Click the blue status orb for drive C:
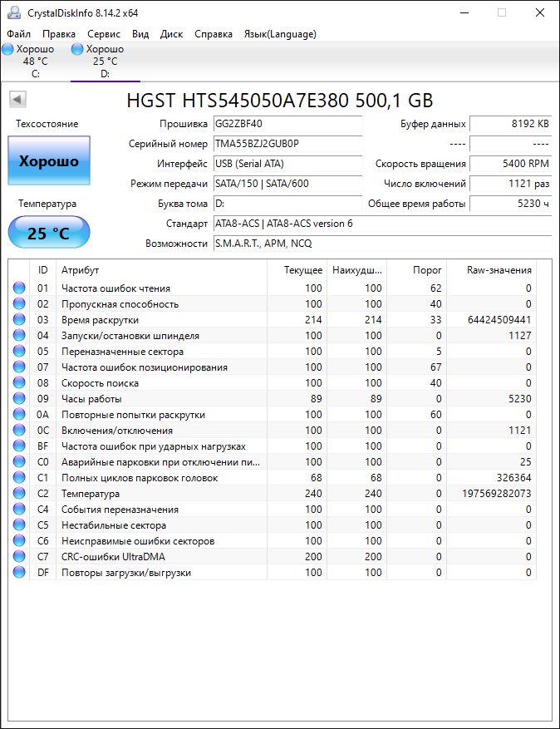The image size is (560, 729). coord(8,49)
